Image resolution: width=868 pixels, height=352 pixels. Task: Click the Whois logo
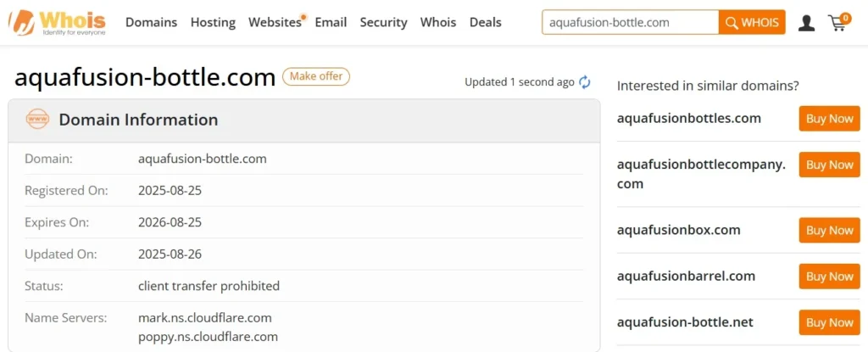click(x=57, y=23)
